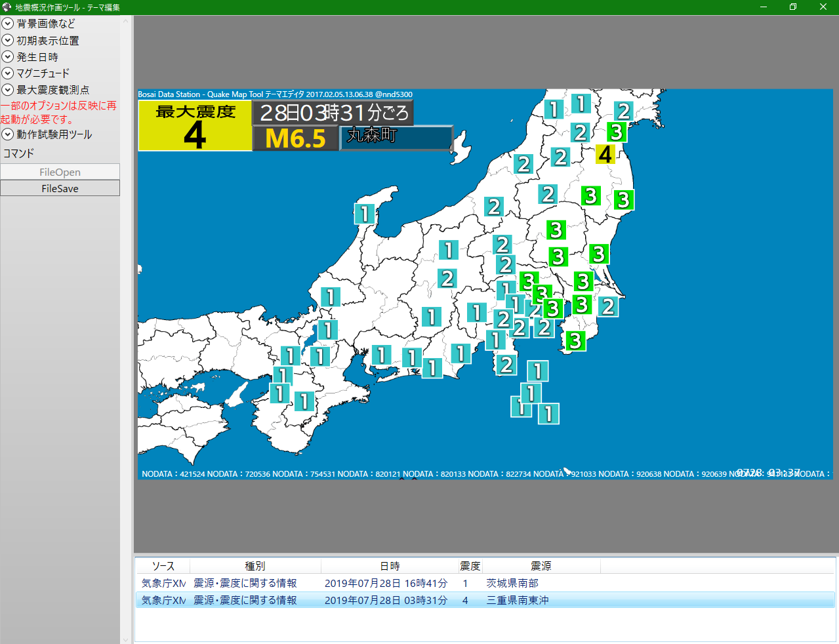This screenshot has height=644, width=839.
Task: Click the 丸森町 location box
Action: pyautogui.click(x=396, y=138)
